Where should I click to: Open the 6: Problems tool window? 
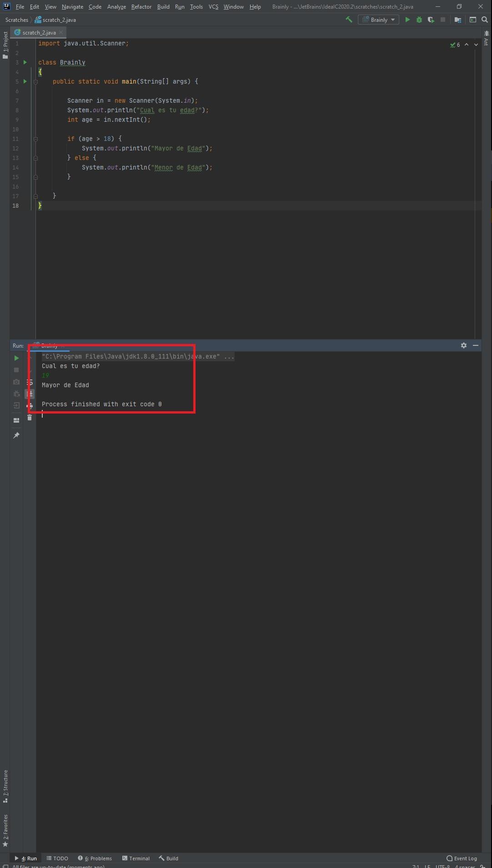click(x=95, y=858)
